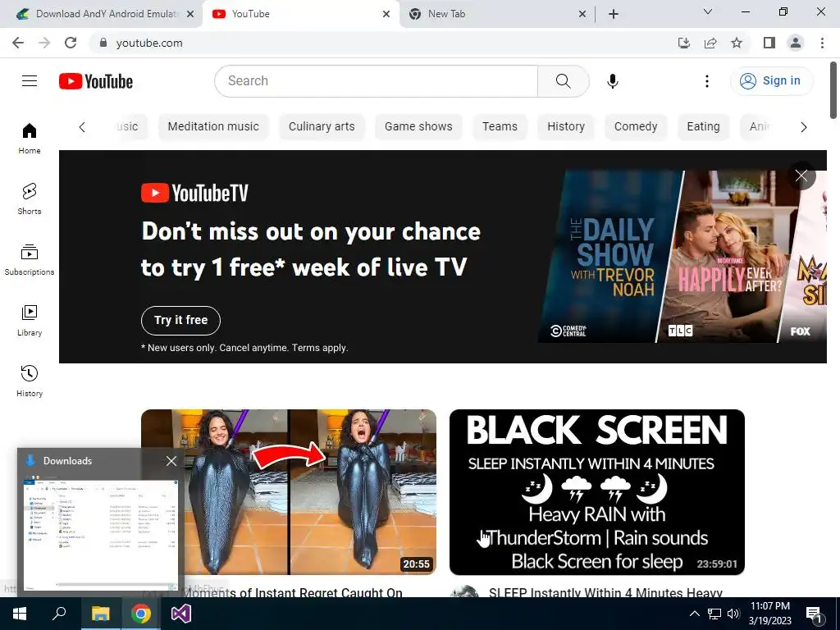Click the search magnifier button
This screenshot has width=840, height=630.
563,81
